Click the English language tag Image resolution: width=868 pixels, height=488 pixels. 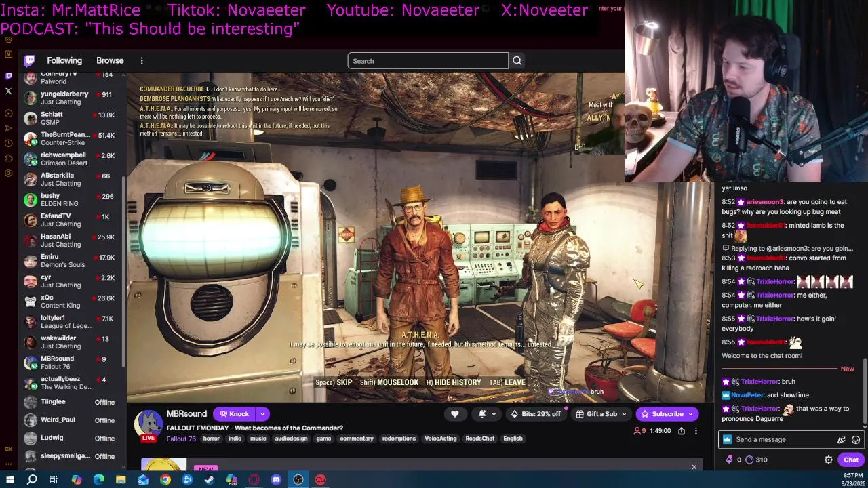(x=513, y=439)
